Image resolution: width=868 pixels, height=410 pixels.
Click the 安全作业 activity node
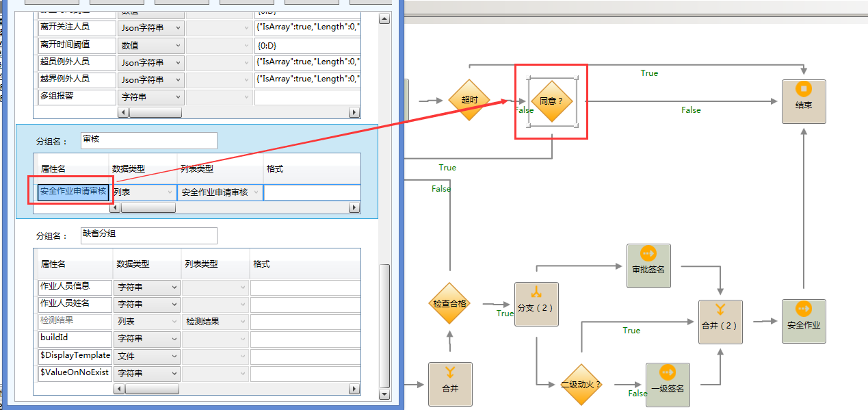804,322
